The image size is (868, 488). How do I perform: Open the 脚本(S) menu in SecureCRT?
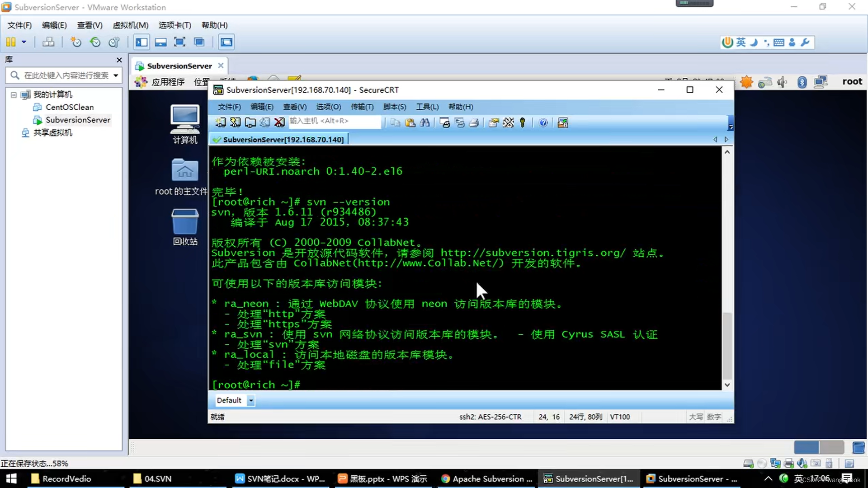(394, 107)
